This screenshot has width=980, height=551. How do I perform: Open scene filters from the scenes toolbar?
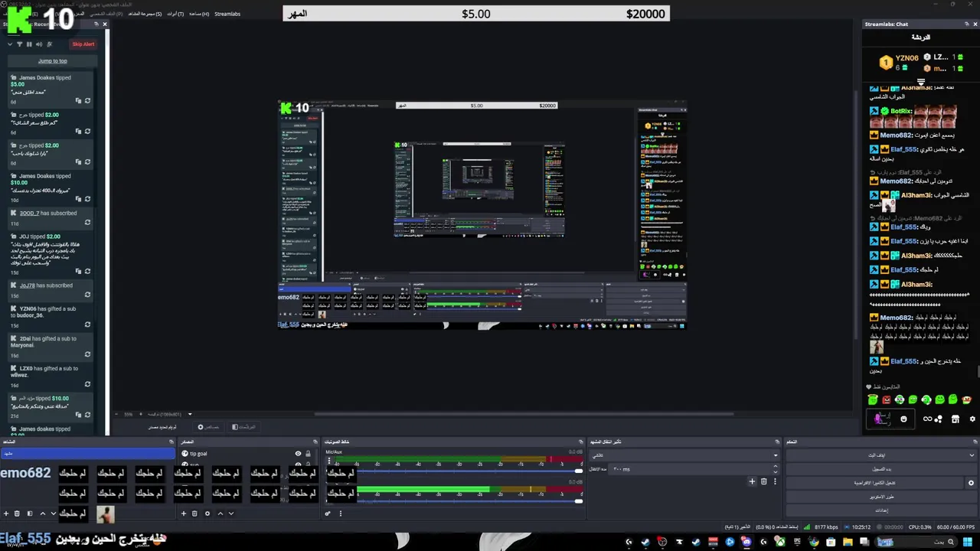point(30,514)
